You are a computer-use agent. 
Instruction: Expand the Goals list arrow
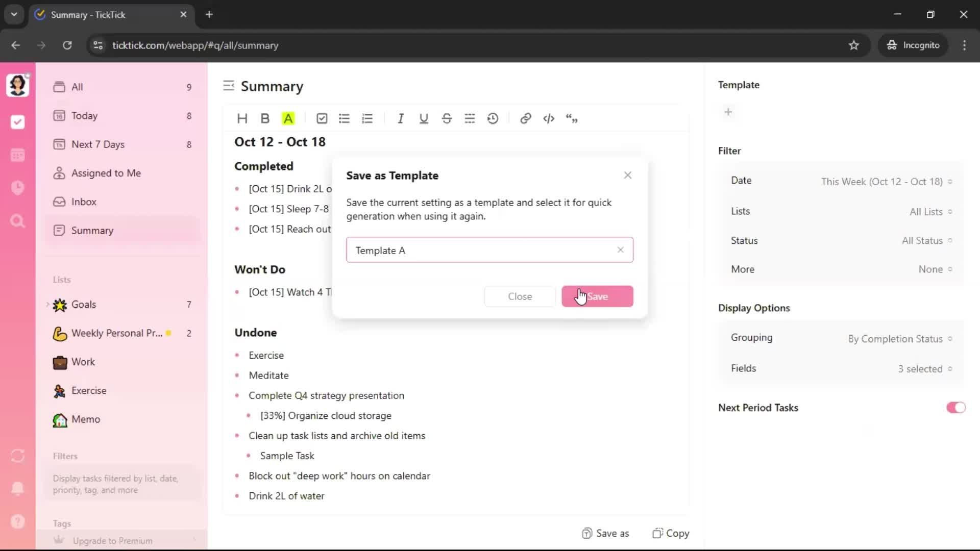pyautogui.click(x=48, y=305)
